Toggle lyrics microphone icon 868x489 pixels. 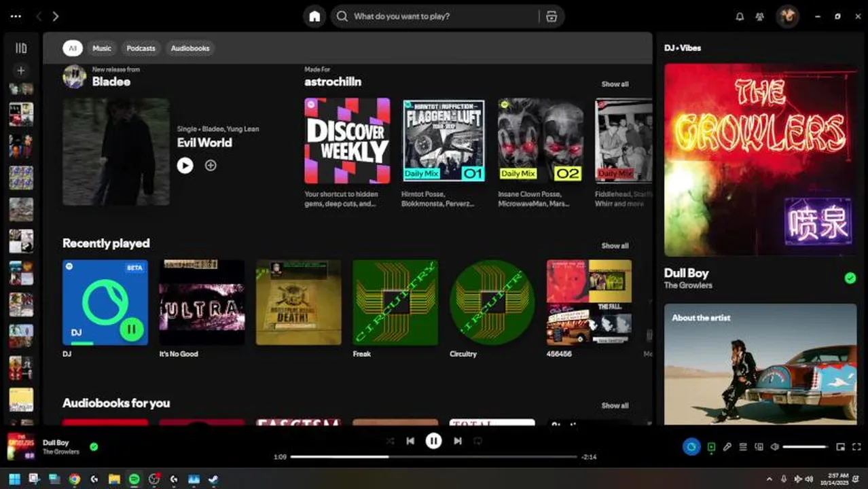[727, 447]
